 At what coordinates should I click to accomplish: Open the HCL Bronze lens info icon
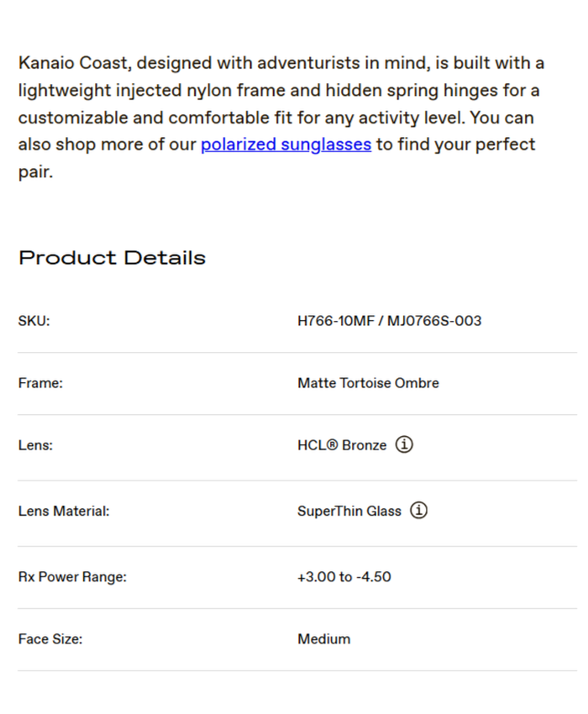pyautogui.click(x=404, y=444)
